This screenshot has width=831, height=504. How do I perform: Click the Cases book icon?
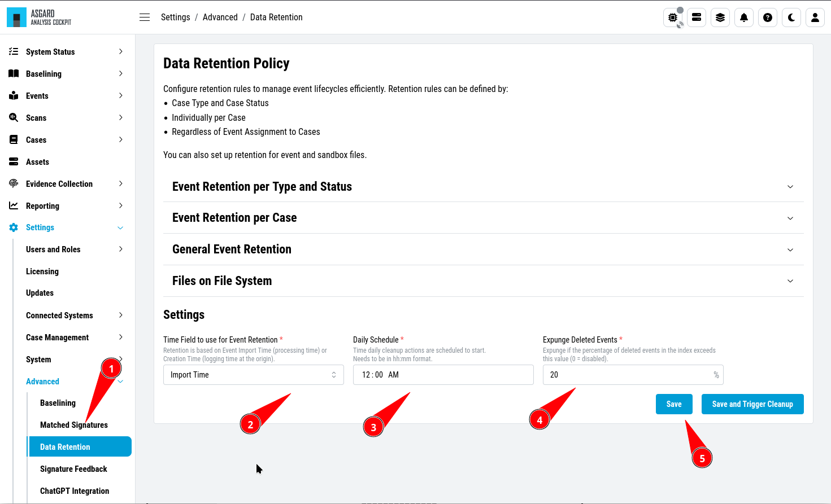14,139
